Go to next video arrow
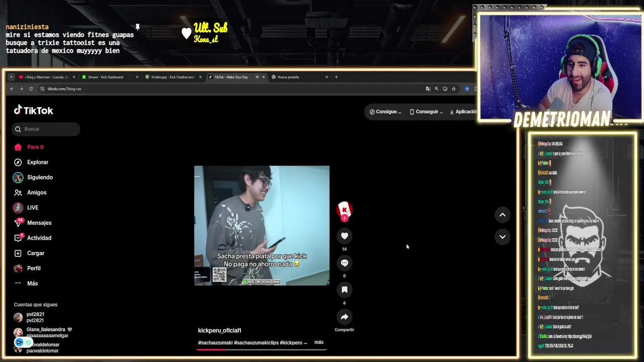This screenshot has height=362, width=644. [x=502, y=237]
